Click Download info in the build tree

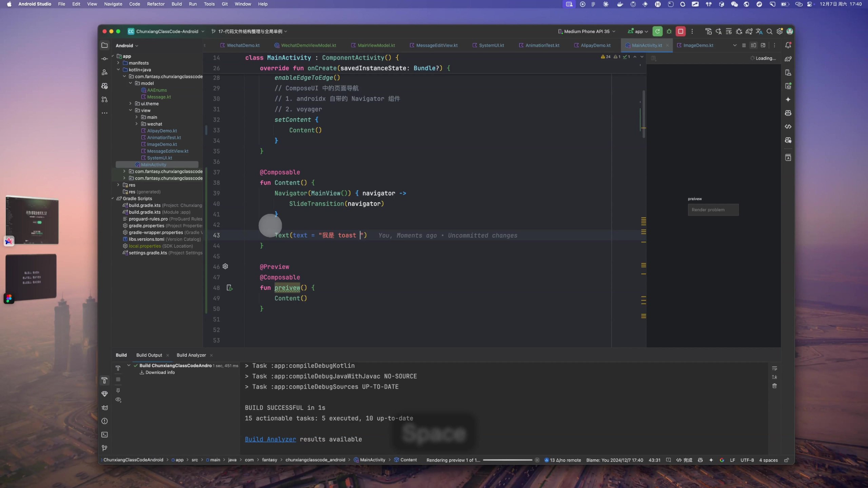[x=160, y=372]
